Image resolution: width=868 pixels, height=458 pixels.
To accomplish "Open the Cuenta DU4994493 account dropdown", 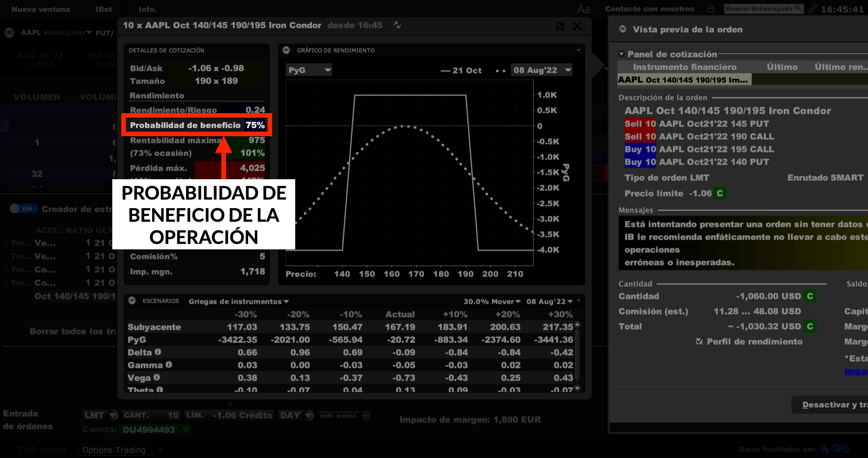I will point(155,429).
